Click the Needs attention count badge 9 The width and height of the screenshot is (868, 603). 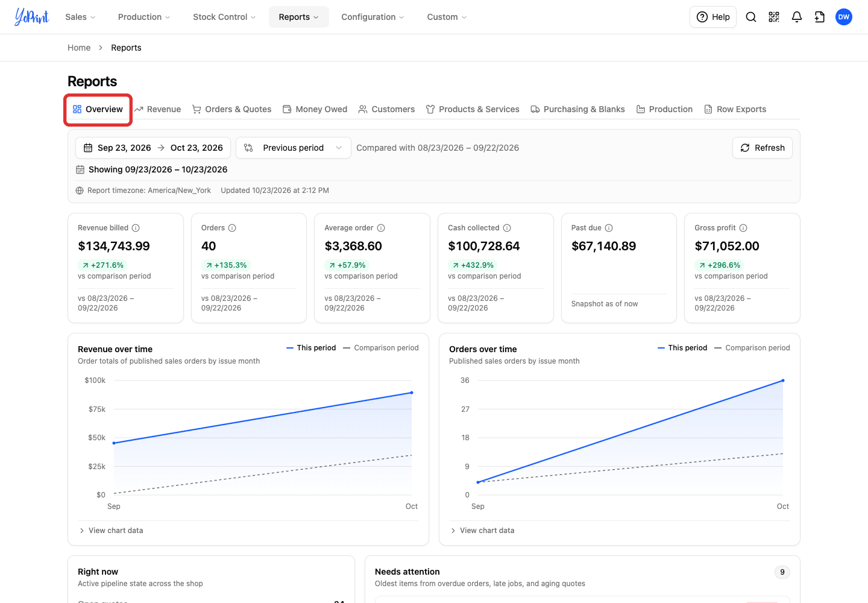coord(782,572)
